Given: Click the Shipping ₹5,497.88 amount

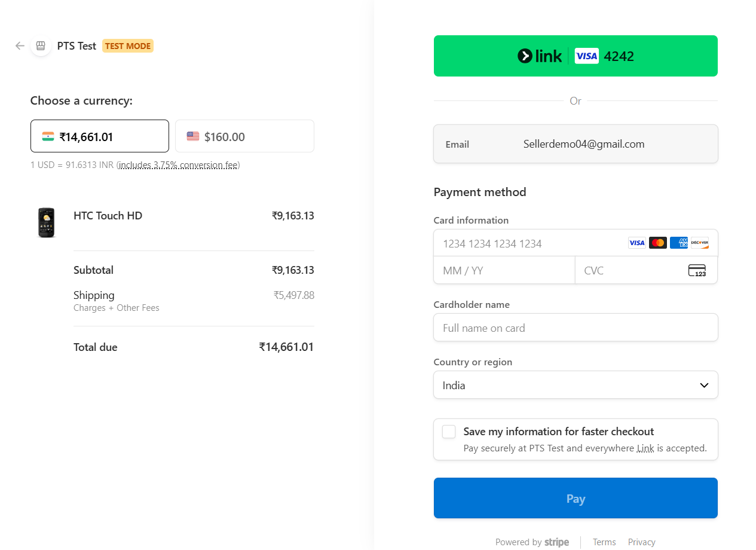Looking at the screenshot, I should click(294, 295).
